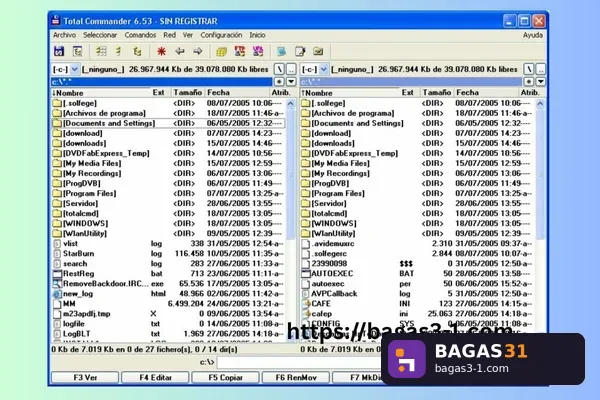
Task: Switch to the single-column list view icon
Action: [119, 51]
